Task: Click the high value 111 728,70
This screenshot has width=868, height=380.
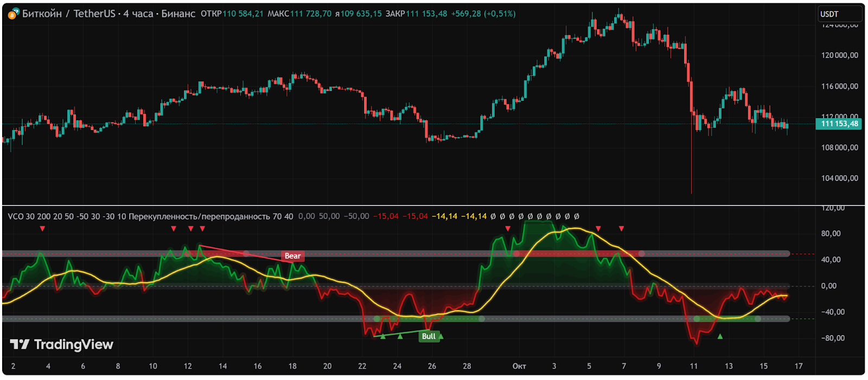Action: point(311,14)
